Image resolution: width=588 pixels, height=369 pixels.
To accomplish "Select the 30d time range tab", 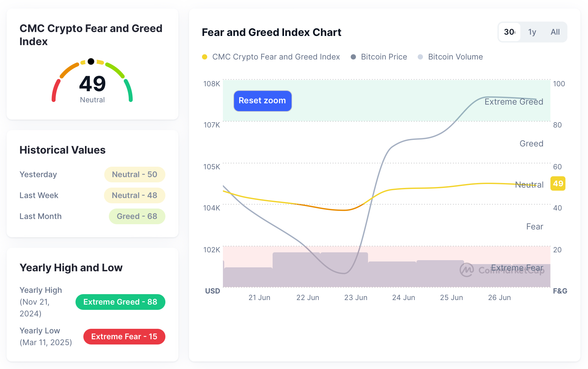I will click(510, 32).
